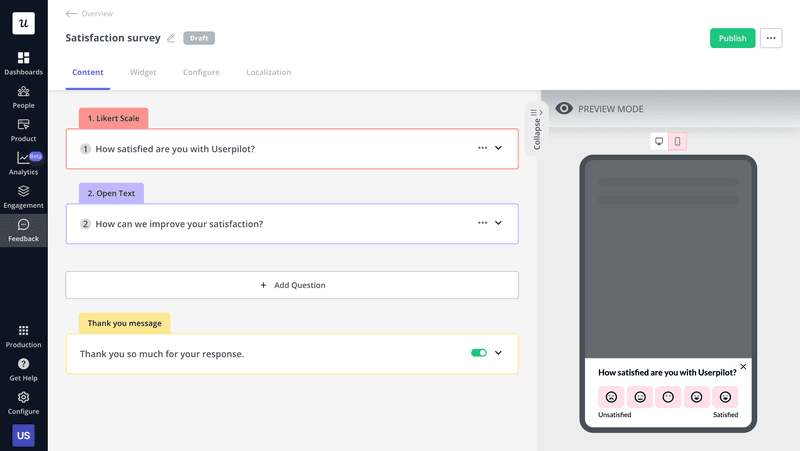The image size is (800, 451).
Task: Click the Userpilot logo icon
Action: click(x=23, y=23)
